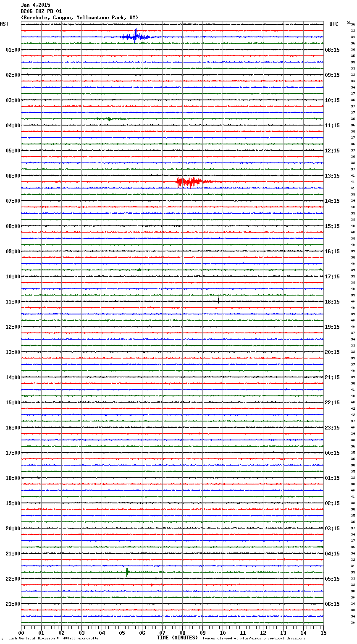This screenshot has height=644, width=357.
Task: Click the "04:00" MST hour label
Action: click(x=13, y=126)
